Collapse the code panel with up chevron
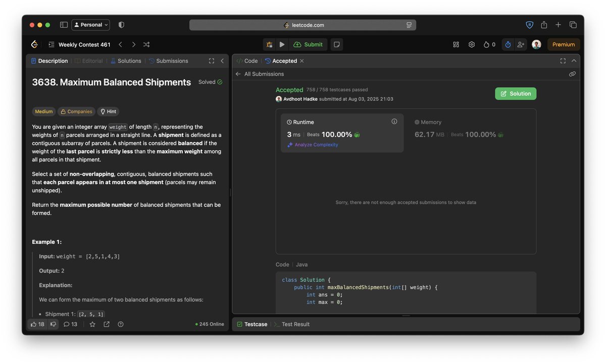The width and height of the screenshot is (606, 364). click(574, 61)
